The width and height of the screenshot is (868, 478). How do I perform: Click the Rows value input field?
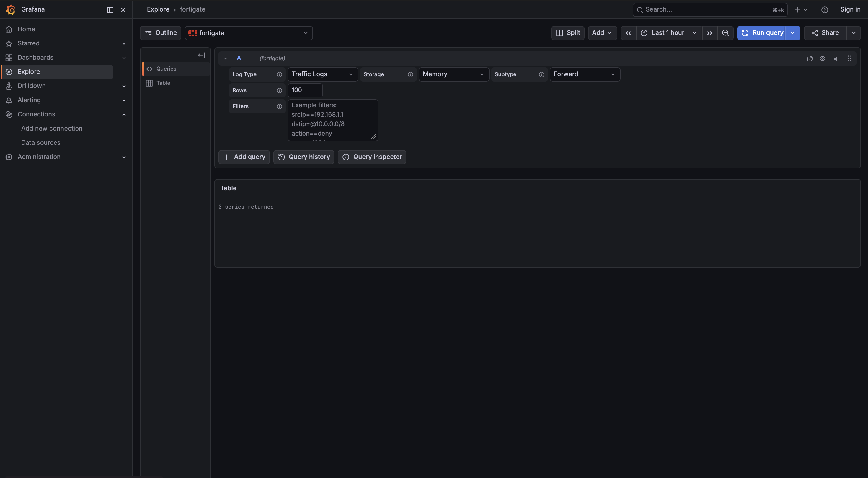[305, 90]
